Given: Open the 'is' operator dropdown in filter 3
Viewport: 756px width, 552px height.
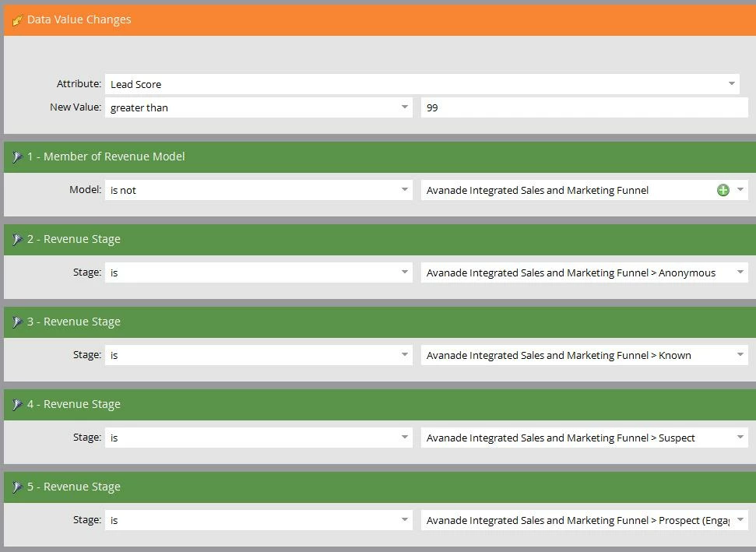Looking at the screenshot, I should tap(405, 354).
